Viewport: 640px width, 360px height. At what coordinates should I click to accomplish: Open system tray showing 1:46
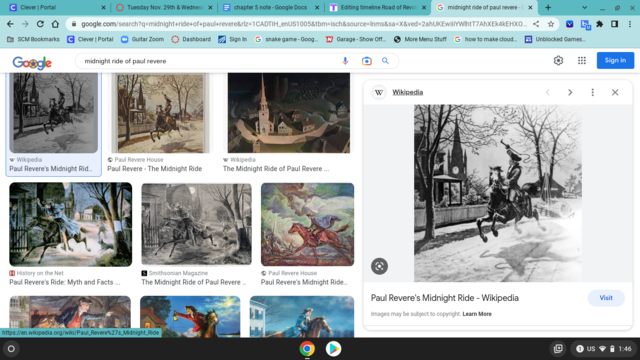click(603, 349)
